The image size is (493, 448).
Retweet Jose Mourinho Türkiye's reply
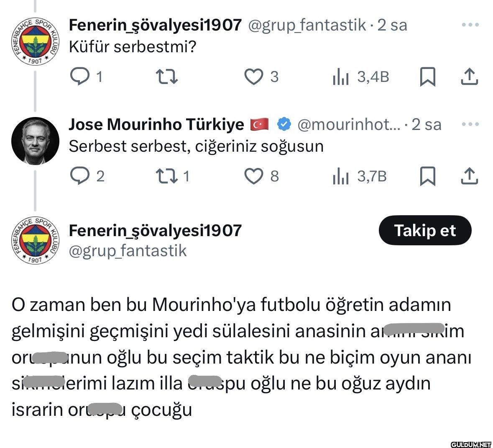click(166, 176)
